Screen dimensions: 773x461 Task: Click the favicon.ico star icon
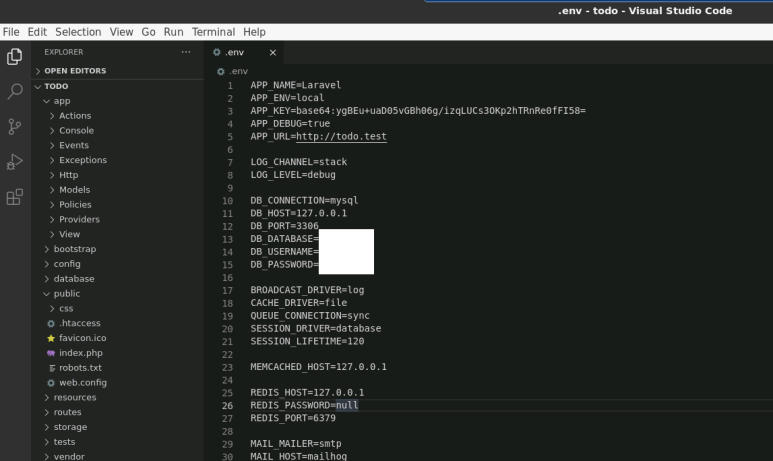[x=51, y=338]
